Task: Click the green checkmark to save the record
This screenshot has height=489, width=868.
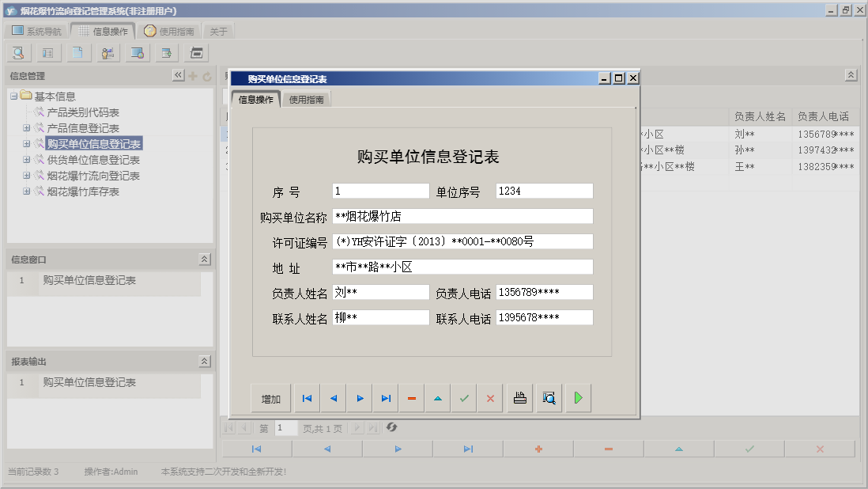Action: (x=464, y=398)
